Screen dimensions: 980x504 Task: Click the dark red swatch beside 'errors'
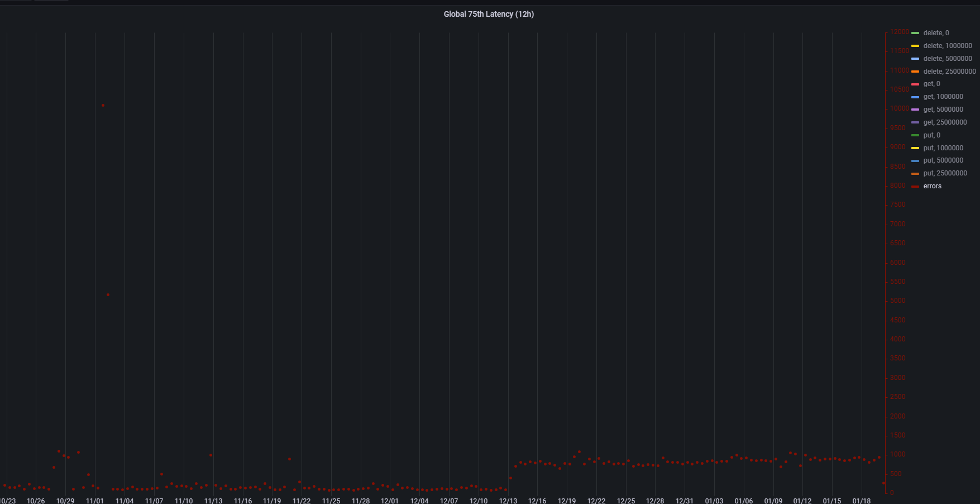[x=915, y=187]
